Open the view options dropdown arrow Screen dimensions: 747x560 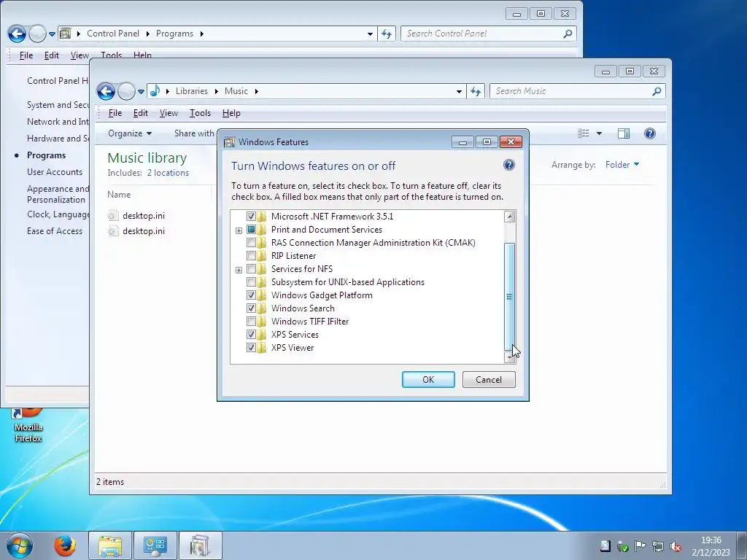click(x=599, y=133)
